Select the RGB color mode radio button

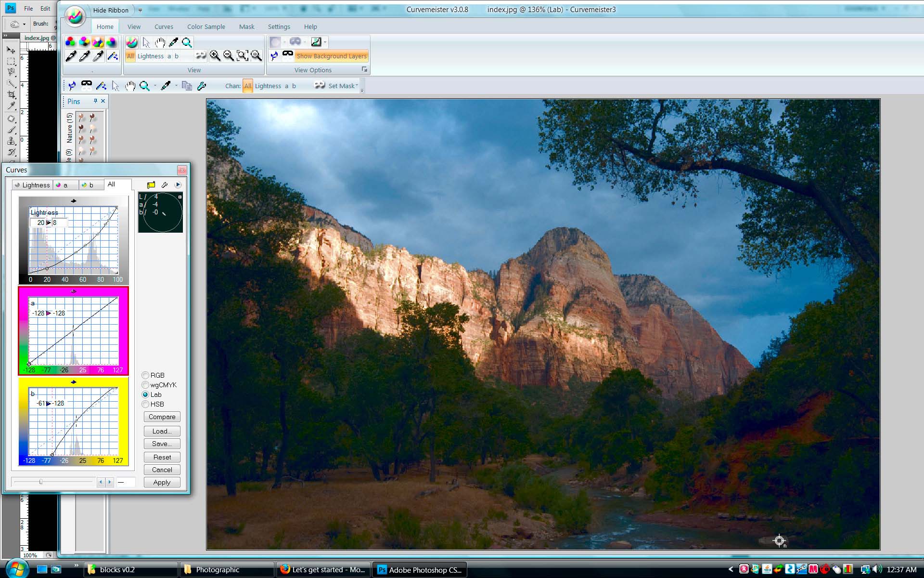click(x=145, y=375)
